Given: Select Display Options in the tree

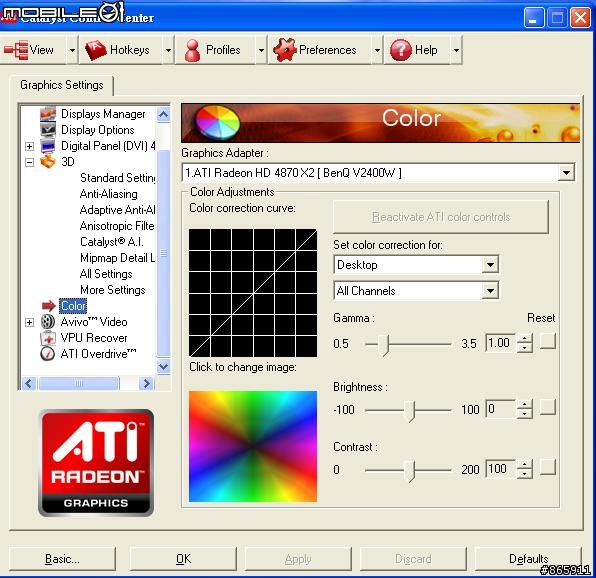Looking at the screenshot, I should pyautogui.click(x=98, y=130).
